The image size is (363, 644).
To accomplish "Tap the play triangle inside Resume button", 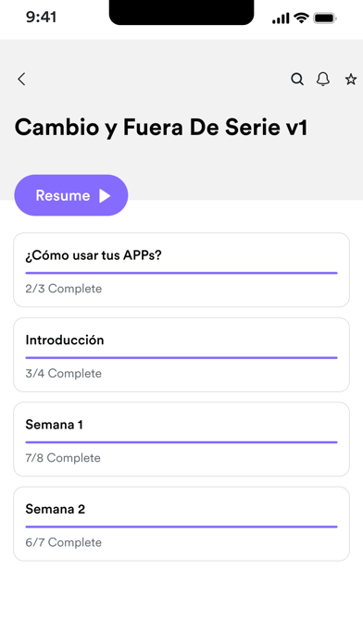I will pyautogui.click(x=105, y=195).
